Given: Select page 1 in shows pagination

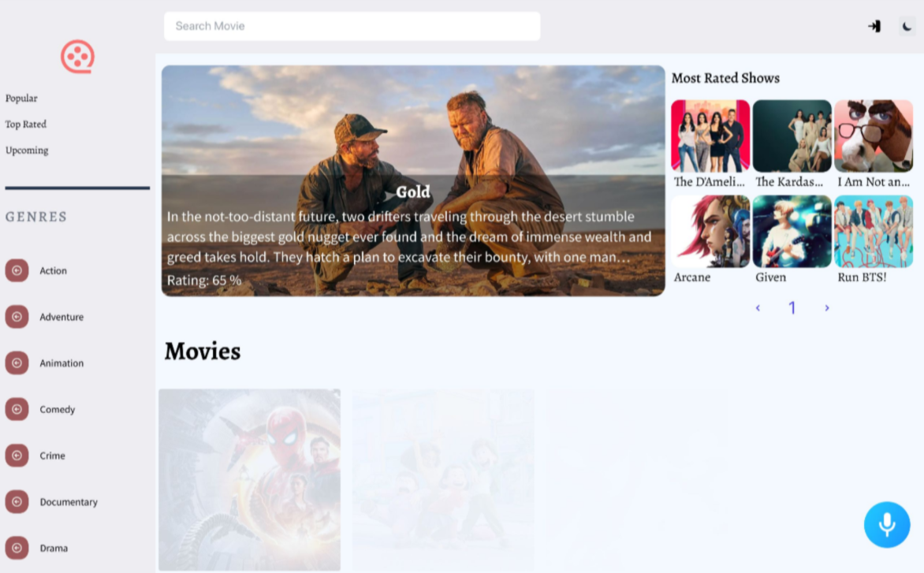Looking at the screenshot, I should (x=792, y=307).
